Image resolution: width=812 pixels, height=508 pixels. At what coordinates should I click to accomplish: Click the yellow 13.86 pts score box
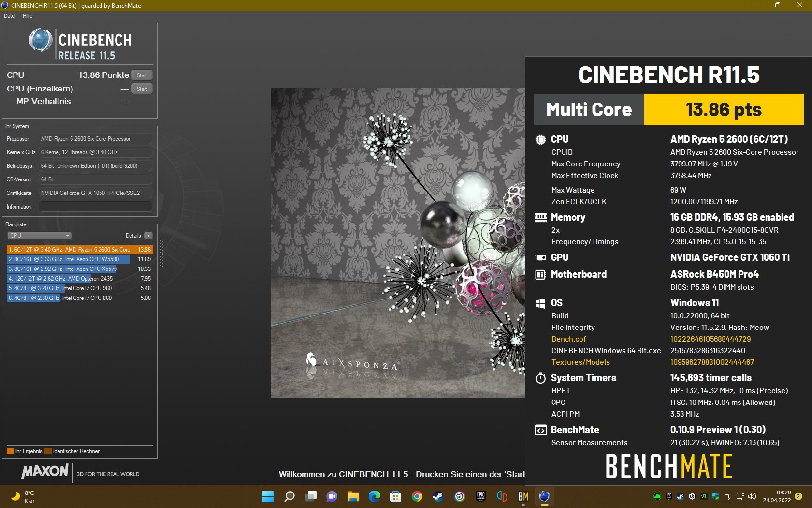724,110
